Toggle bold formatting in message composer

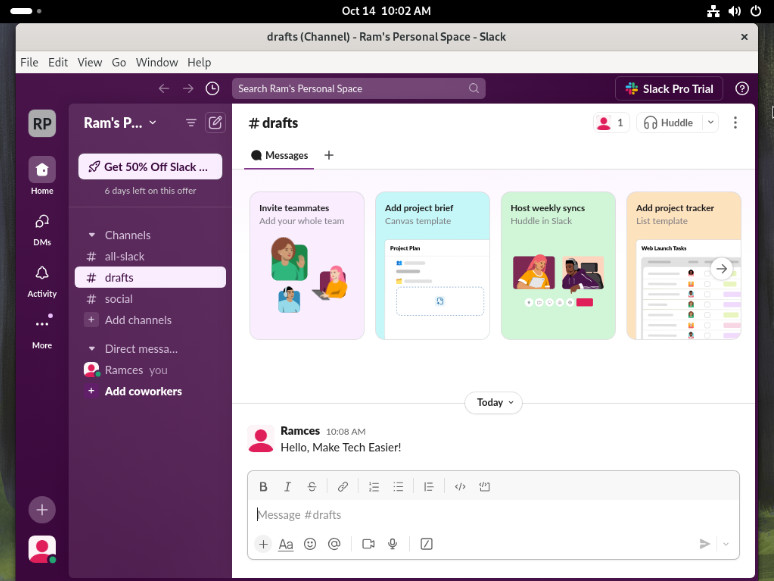pyautogui.click(x=263, y=487)
